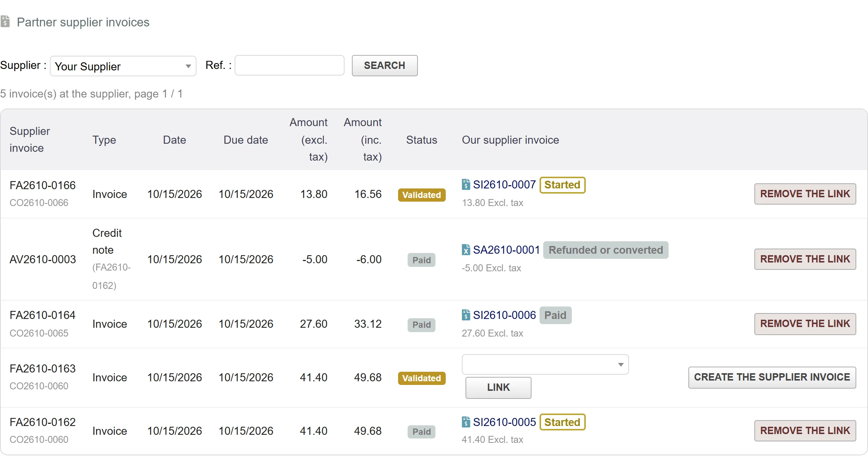Click the Due date column header

pos(246,140)
